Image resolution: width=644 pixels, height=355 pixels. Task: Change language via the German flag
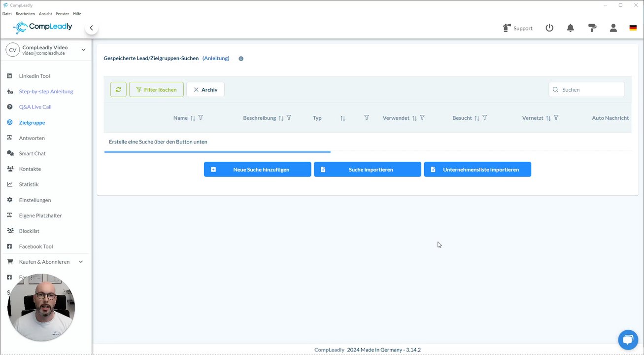(x=633, y=28)
